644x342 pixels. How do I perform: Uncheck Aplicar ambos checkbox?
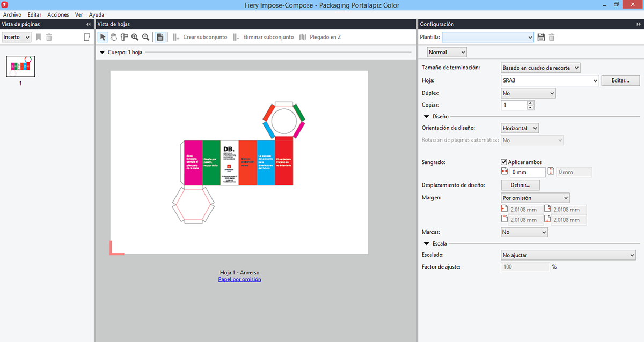[x=504, y=162]
